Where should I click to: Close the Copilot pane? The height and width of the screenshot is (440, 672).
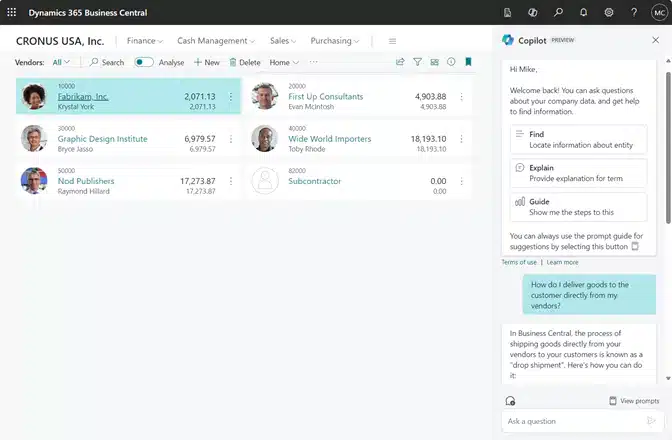(655, 40)
